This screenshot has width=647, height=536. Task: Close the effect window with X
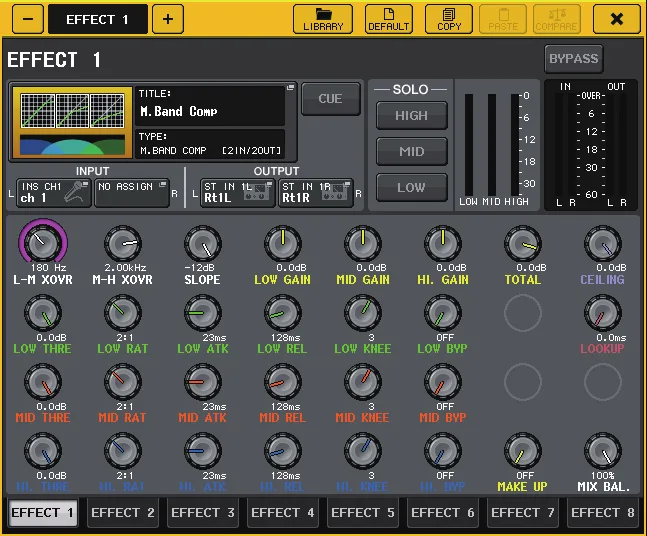(x=616, y=19)
